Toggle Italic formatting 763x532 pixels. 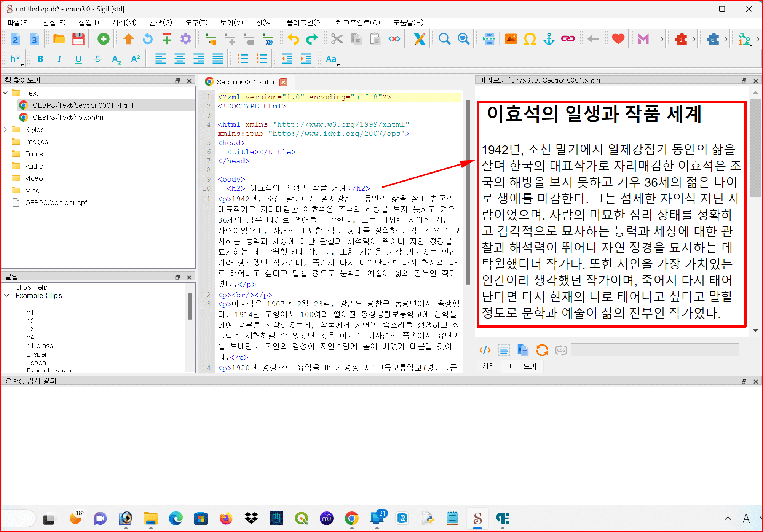pos(59,59)
